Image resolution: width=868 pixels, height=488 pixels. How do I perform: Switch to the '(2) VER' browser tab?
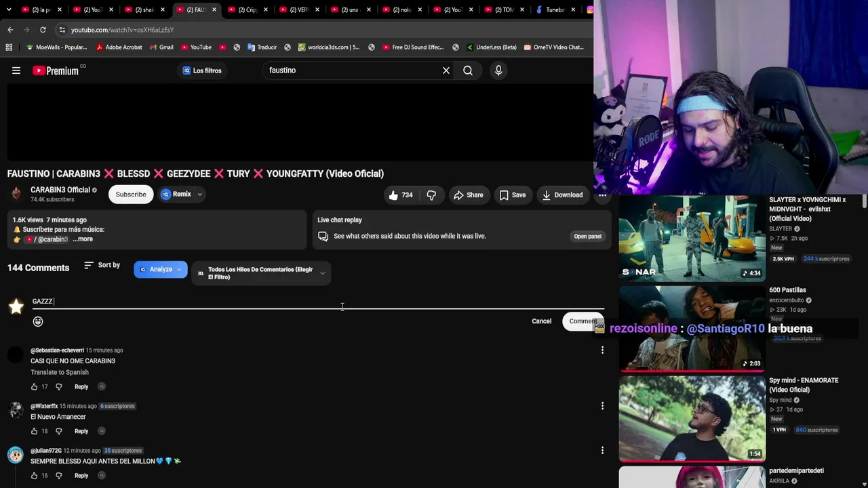pos(299,9)
